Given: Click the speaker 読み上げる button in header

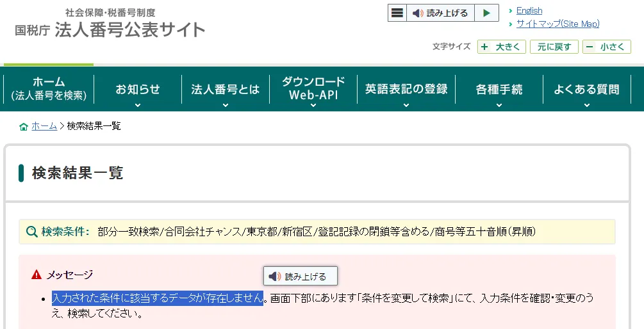Looking at the screenshot, I should pos(440,13).
